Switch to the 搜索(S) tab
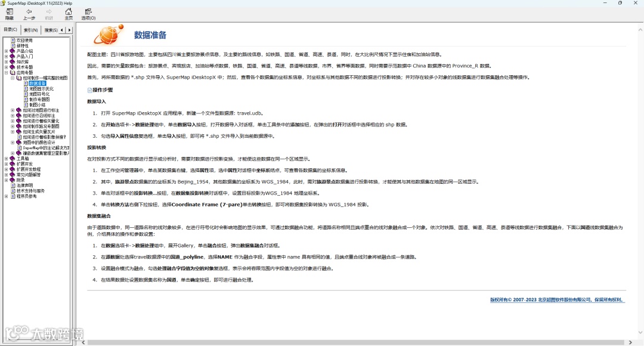This screenshot has height=346, width=644. click(x=51, y=30)
